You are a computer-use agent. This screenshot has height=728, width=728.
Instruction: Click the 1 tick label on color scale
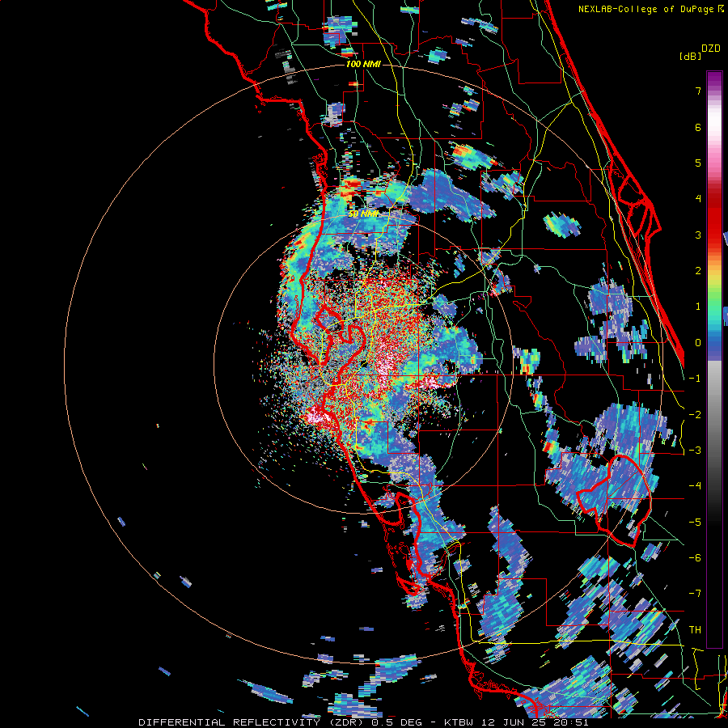[698, 307]
